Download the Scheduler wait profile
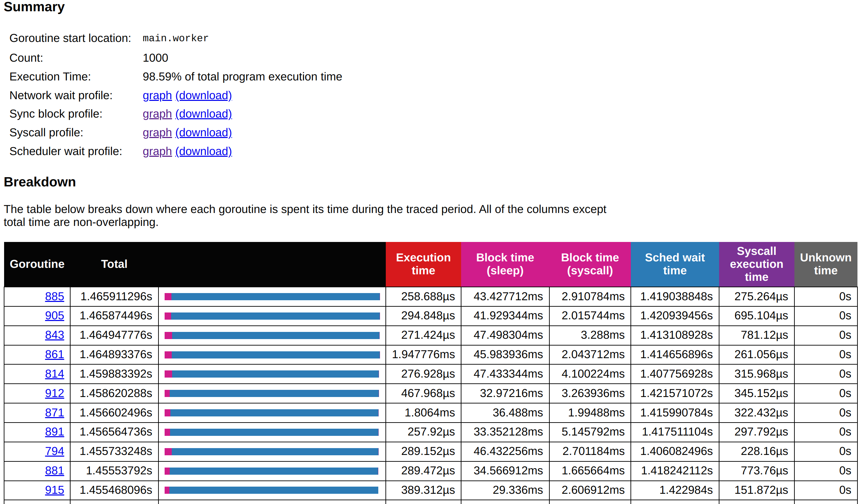The height and width of the screenshot is (504, 867). (x=203, y=151)
